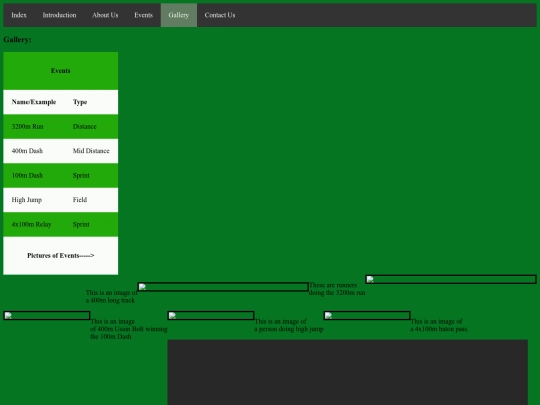
Task: Open the About Us page
Action: [x=105, y=15]
